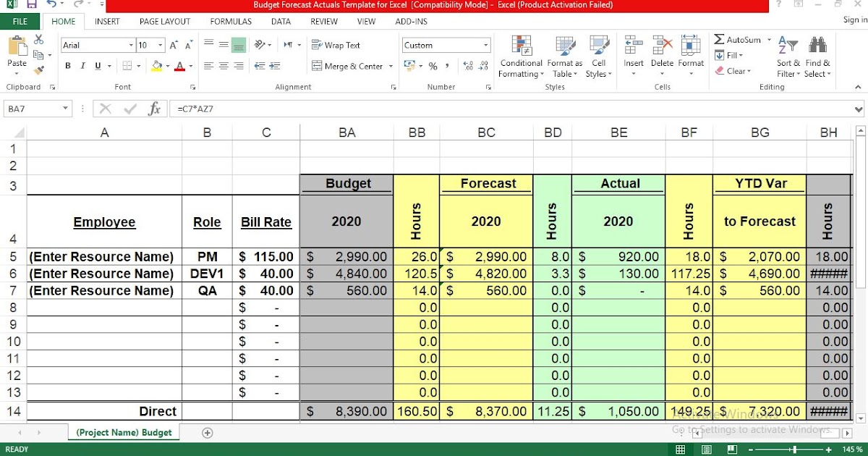Click the Wrap Text icon
Viewport: 868px width, 456px height.
pyautogui.click(x=318, y=44)
